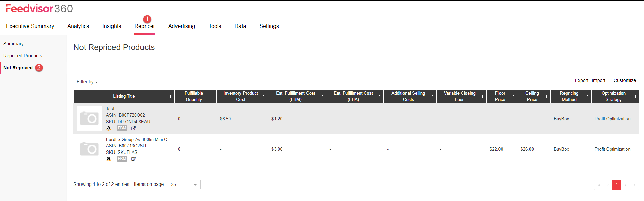644x201 pixels.
Task: Sort by Est. Fulfillment Cost (FBM) column
Action: pos(322,96)
